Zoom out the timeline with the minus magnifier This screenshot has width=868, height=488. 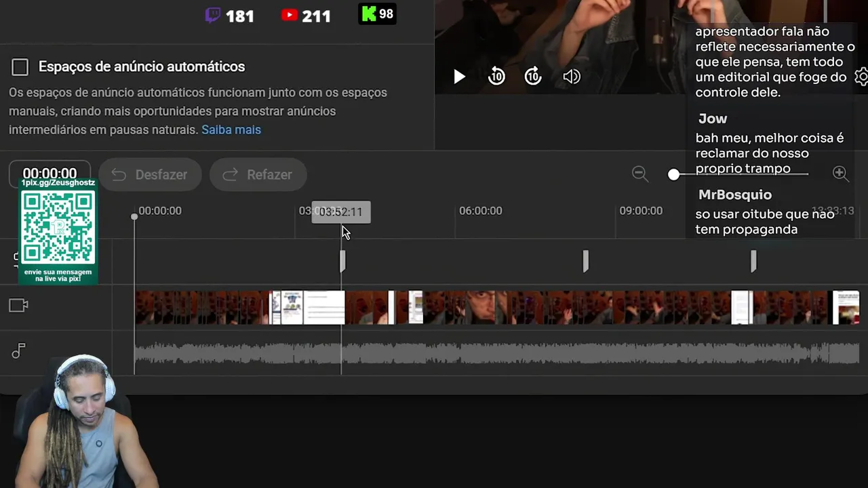click(x=639, y=174)
